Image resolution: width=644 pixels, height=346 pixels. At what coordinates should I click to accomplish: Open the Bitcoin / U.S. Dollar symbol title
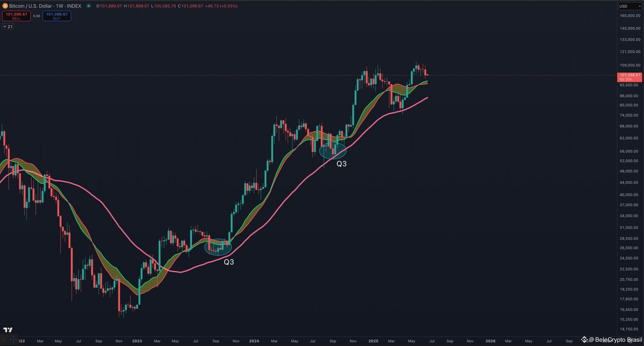(x=45, y=6)
